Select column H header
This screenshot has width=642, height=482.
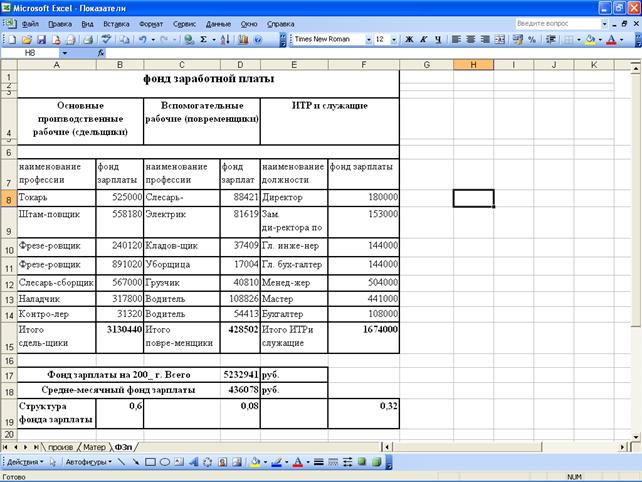click(473, 65)
